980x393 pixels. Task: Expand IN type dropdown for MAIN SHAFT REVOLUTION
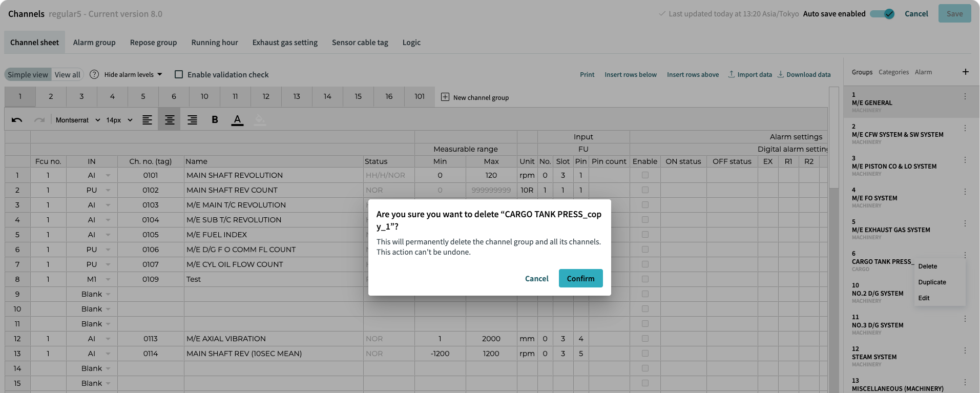tap(108, 175)
